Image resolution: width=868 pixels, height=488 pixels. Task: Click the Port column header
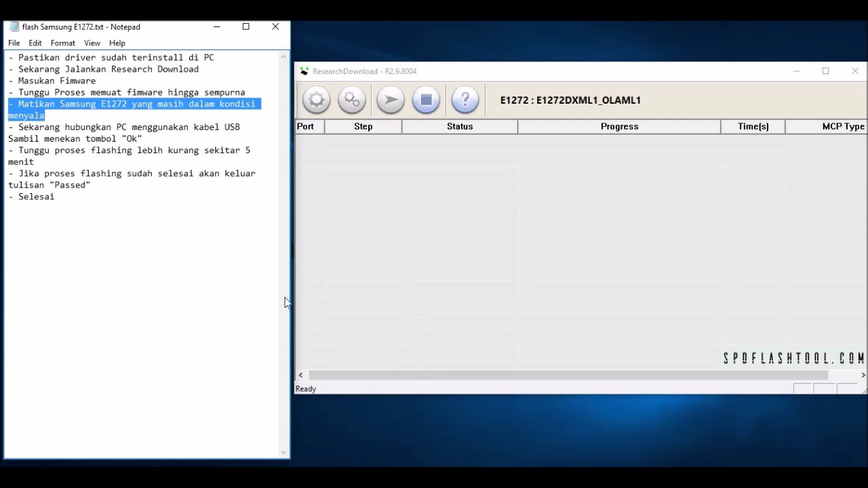click(310, 127)
